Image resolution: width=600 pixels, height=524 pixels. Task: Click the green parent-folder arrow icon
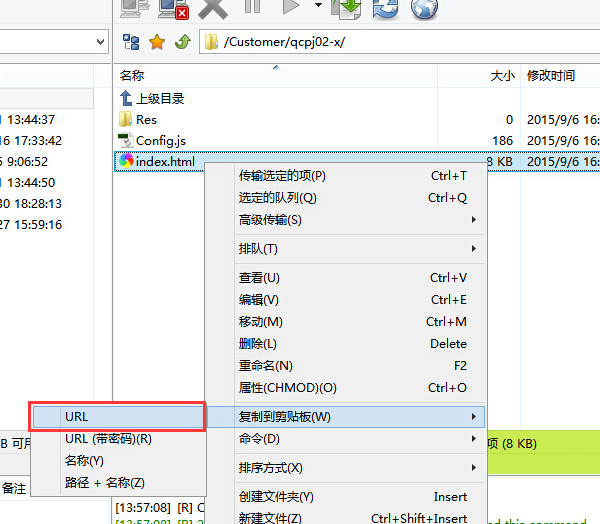tap(182, 42)
